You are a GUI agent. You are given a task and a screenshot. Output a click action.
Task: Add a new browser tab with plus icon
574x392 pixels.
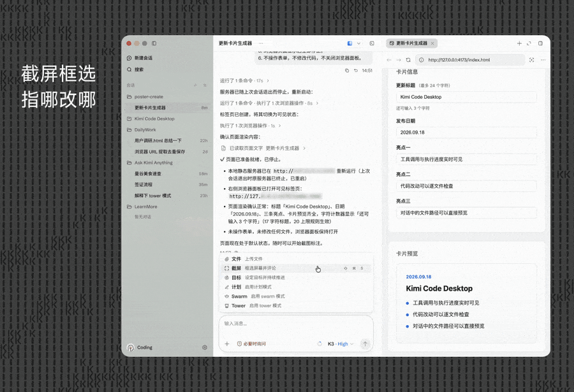pyautogui.click(x=519, y=43)
